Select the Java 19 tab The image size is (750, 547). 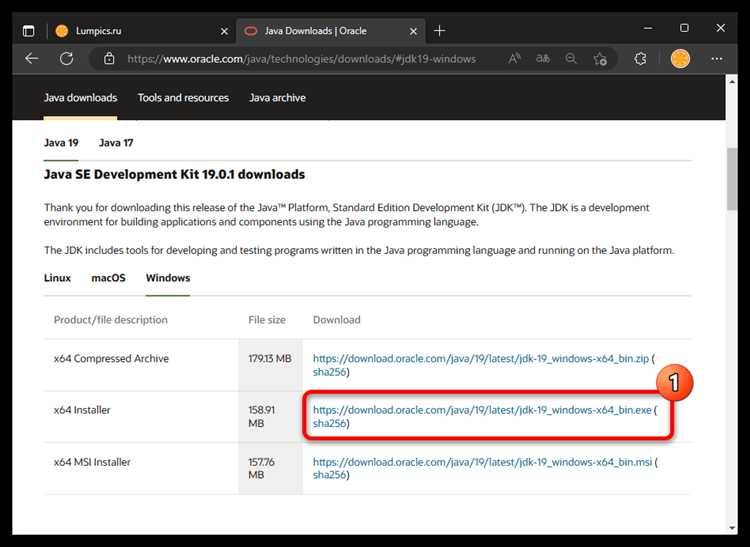coord(61,142)
